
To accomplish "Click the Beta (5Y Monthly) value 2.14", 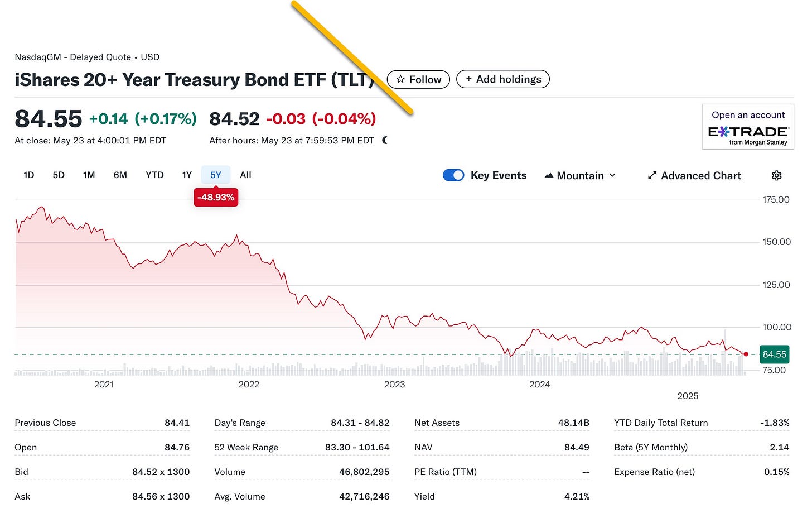I will click(779, 448).
